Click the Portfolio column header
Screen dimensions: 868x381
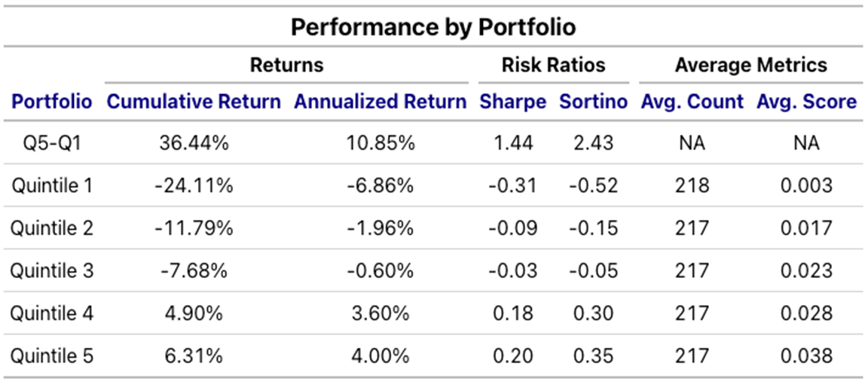coord(52,102)
